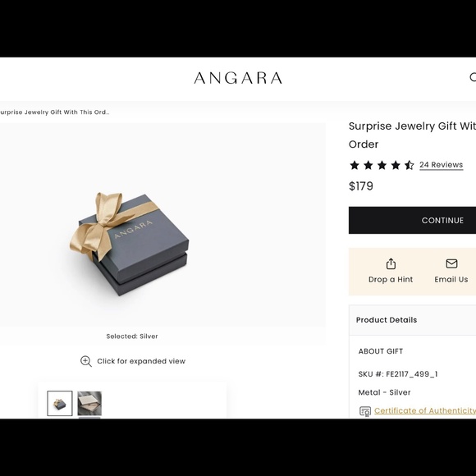Click the Surprise Jewelry Gift product title

[x=412, y=135]
